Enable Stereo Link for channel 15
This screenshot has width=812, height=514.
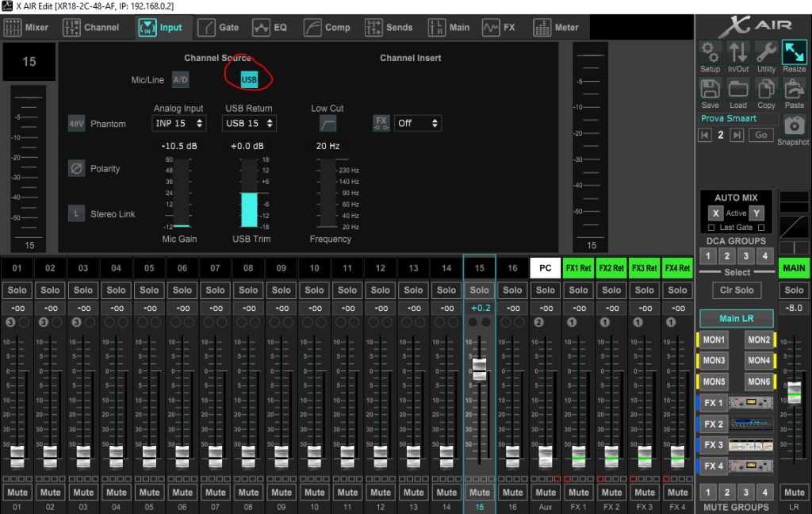[76, 213]
